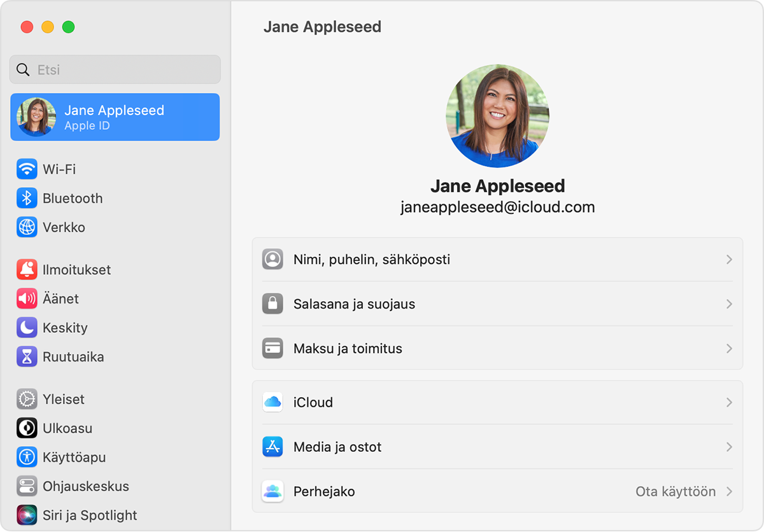The width and height of the screenshot is (764, 532).
Task: Click Ota käyttöön to enable Perhejako
Action: pyautogui.click(x=676, y=491)
